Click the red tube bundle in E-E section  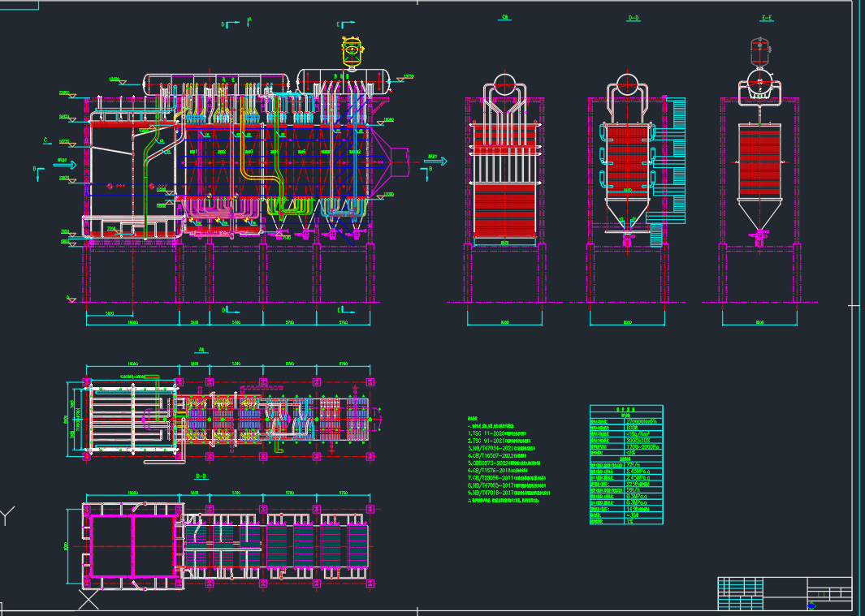point(761,161)
